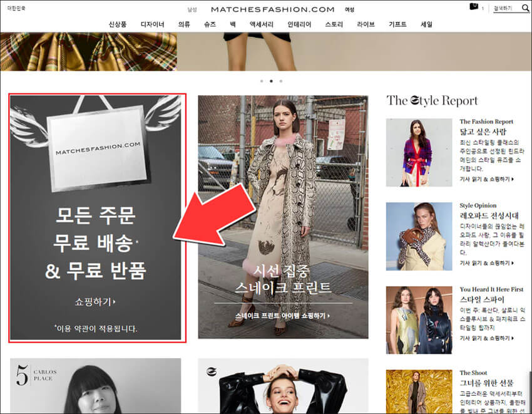This screenshot has width=532, height=414.
Task: Open the 디자이너 menu
Action: (x=152, y=24)
